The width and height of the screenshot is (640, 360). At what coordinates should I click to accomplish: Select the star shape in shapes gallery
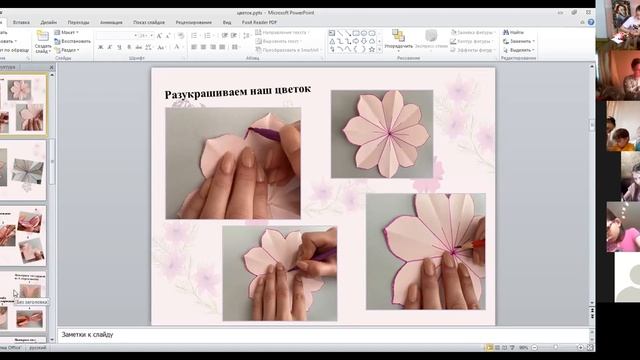pos(371,49)
